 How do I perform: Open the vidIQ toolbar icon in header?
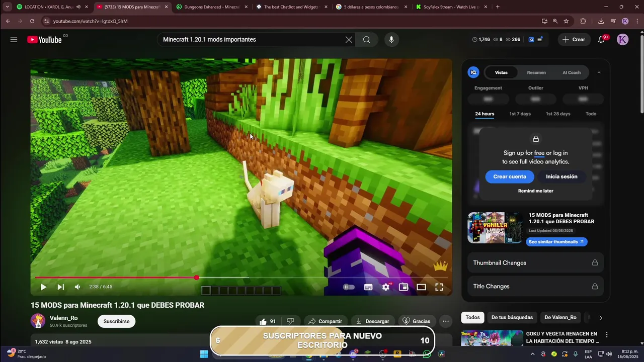[531, 40]
